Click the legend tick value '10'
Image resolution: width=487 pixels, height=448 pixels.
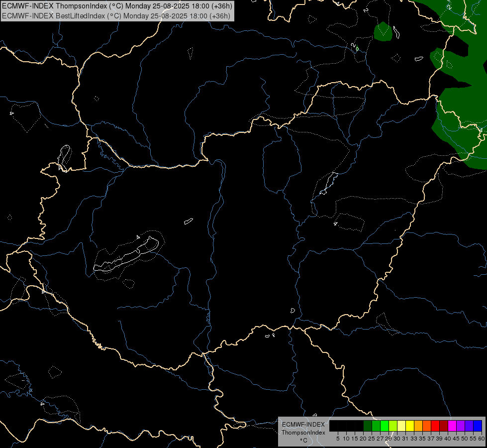346,439
